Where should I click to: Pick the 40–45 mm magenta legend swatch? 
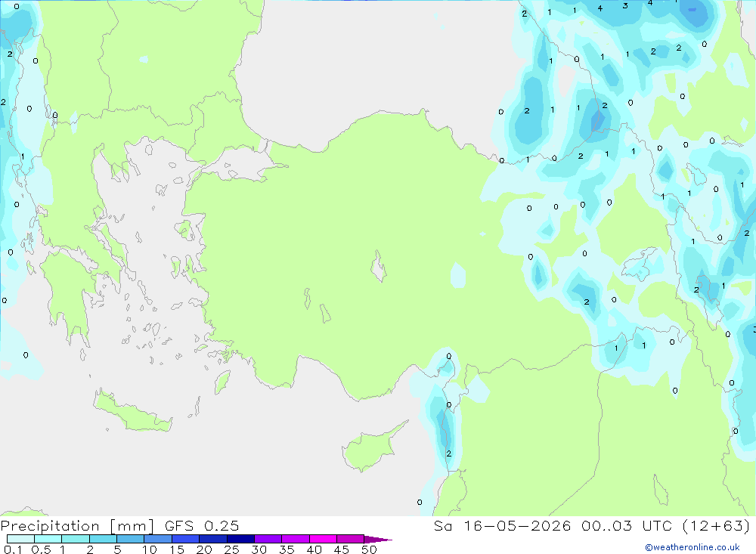tap(323, 539)
